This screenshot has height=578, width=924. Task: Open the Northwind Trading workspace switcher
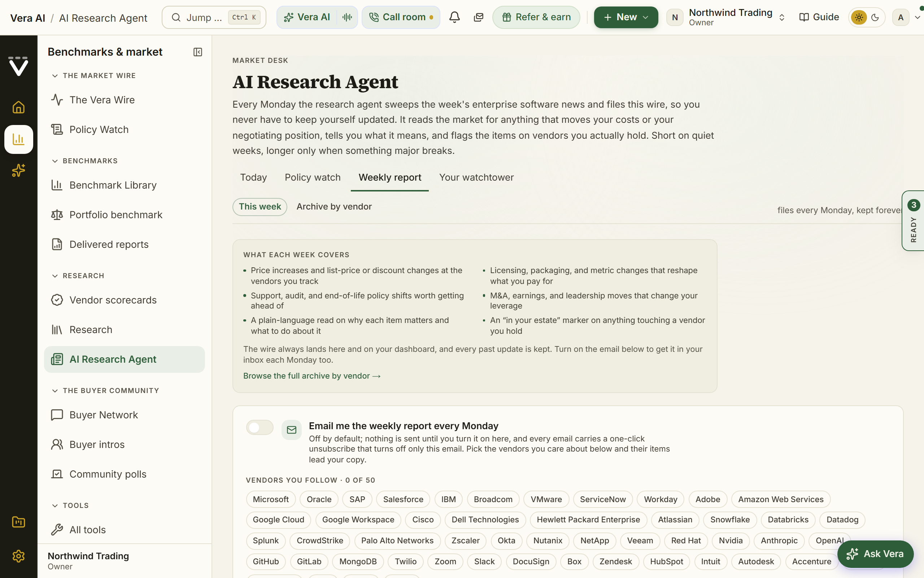point(726,17)
